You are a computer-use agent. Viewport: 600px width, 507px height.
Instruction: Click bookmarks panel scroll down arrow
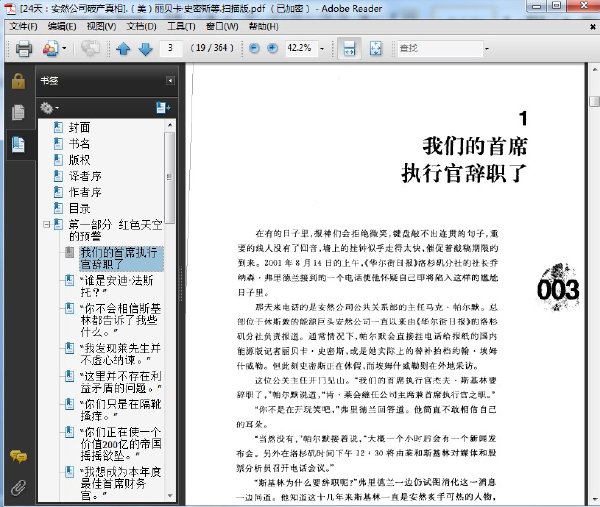(170, 496)
